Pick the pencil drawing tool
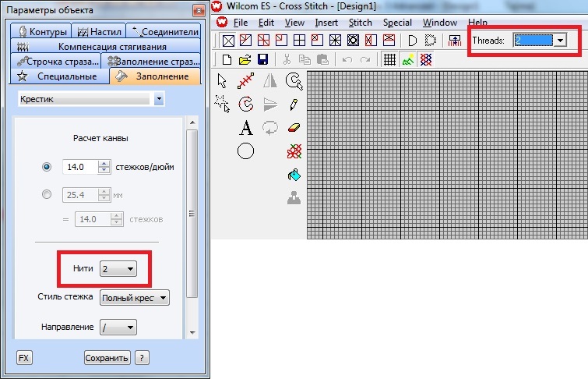Viewport: 588px width, 379px height. coord(294,104)
